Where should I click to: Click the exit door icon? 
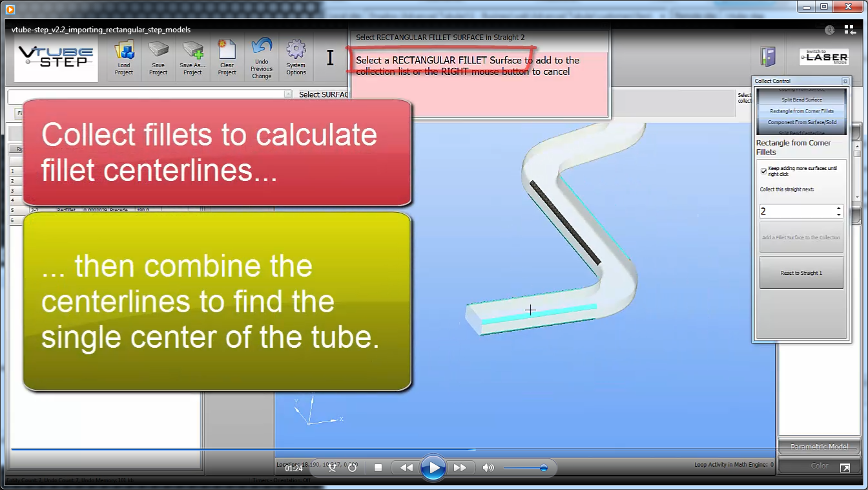click(767, 57)
